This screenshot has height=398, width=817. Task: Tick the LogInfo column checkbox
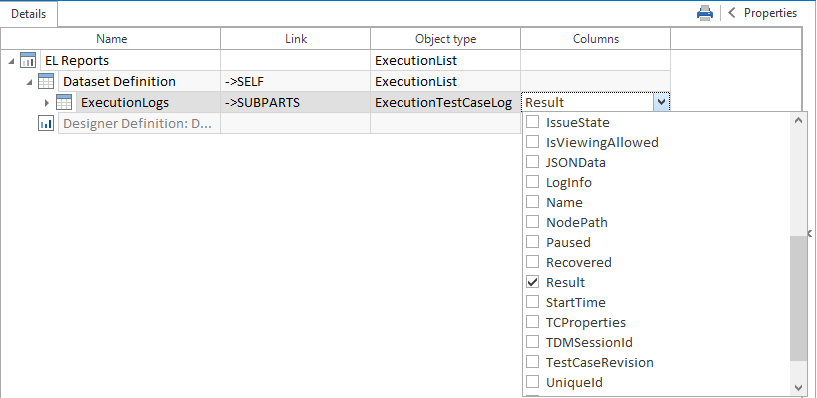coord(533,182)
